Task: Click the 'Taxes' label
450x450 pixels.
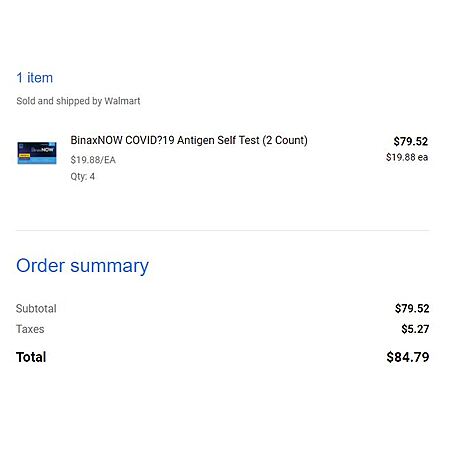Action: coord(30,329)
